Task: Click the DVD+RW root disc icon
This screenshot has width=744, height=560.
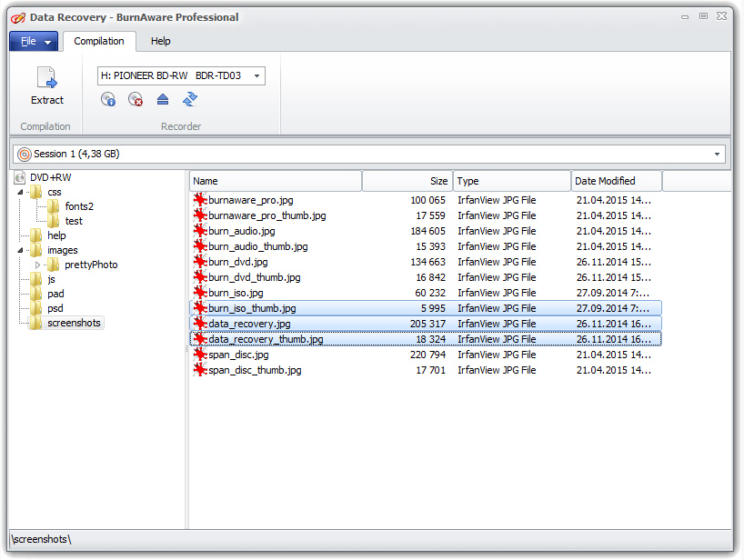Action: point(20,178)
